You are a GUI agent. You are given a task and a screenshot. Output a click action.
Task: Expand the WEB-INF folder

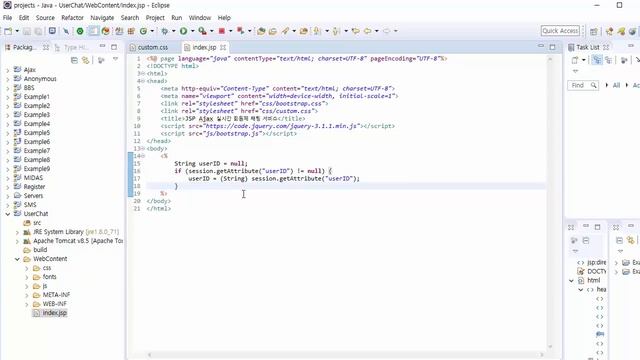(27, 304)
